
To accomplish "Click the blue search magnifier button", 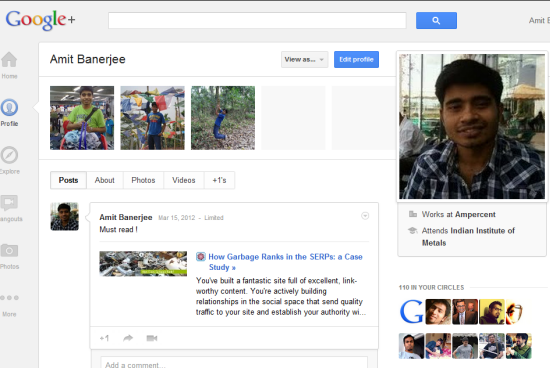I will click(x=436, y=20).
